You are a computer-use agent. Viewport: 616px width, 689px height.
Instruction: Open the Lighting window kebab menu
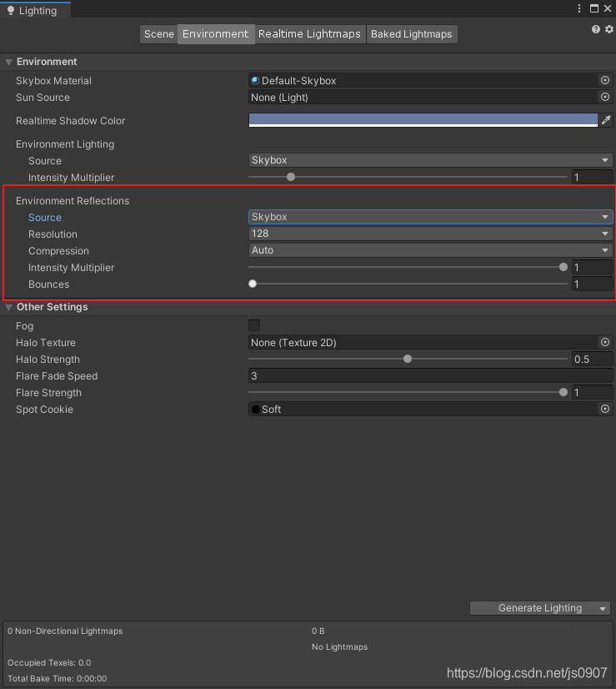point(579,8)
